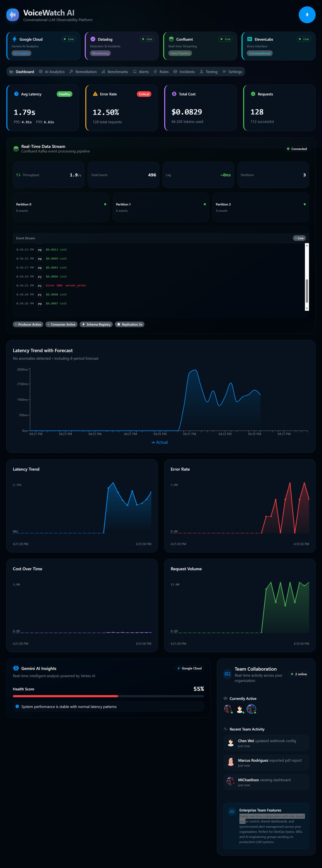322x868 pixels.
Task: Select the Partition 2 card
Action: [x=261, y=207]
